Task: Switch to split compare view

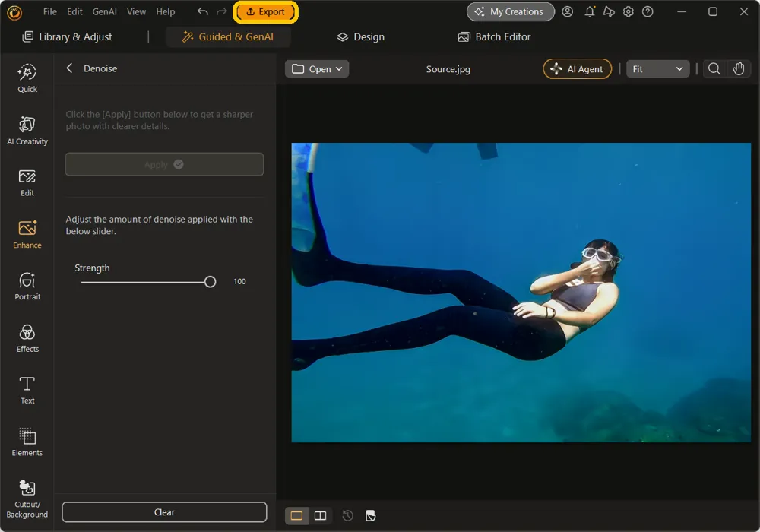Action: pyautogui.click(x=321, y=515)
